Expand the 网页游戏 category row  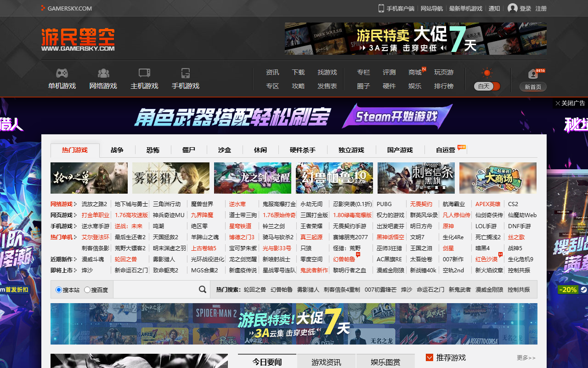(x=63, y=215)
